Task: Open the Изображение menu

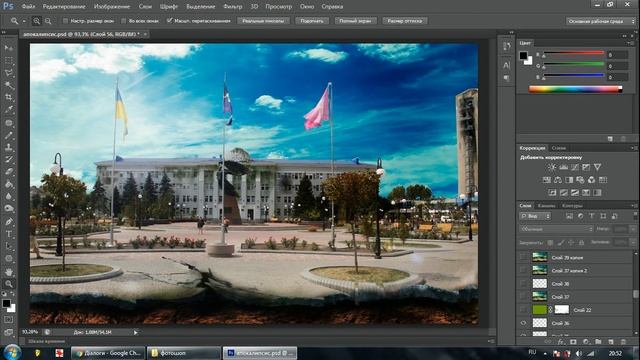Action: (x=112, y=7)
